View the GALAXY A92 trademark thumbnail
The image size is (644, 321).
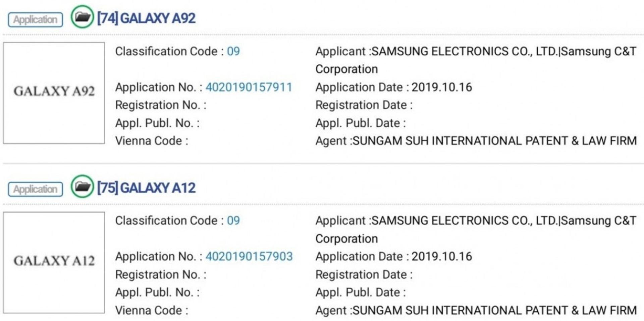pos(54,93)
